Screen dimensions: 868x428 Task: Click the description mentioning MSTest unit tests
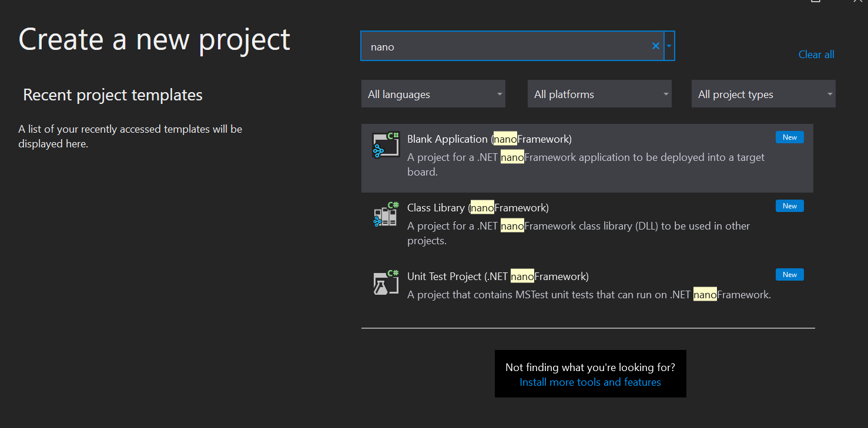589,295
